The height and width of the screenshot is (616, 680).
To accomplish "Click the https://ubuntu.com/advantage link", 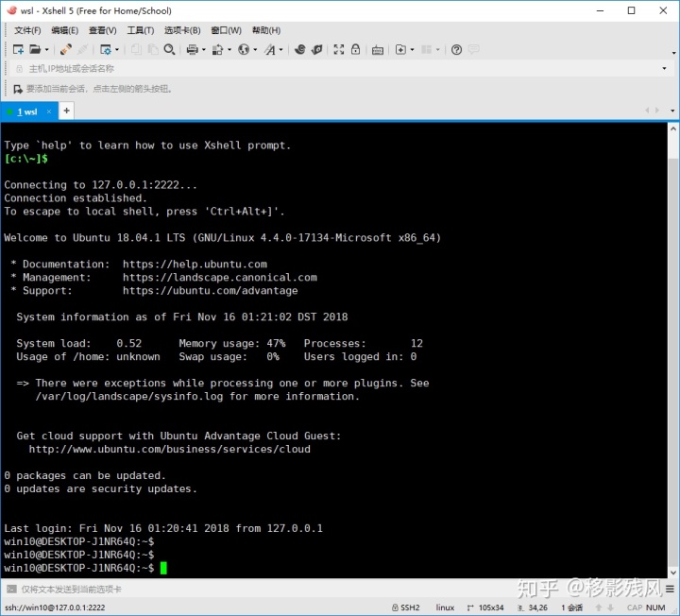I will (x=211, y=291).
